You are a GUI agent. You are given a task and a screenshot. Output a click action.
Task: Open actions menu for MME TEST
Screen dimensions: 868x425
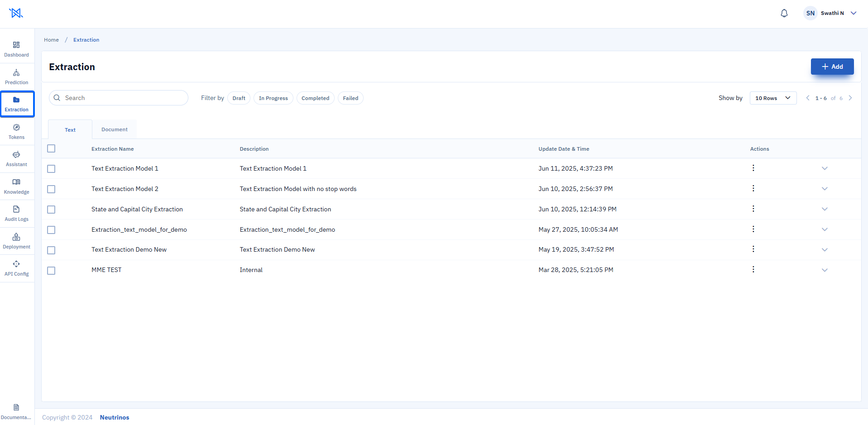click(x=753, y=269)
